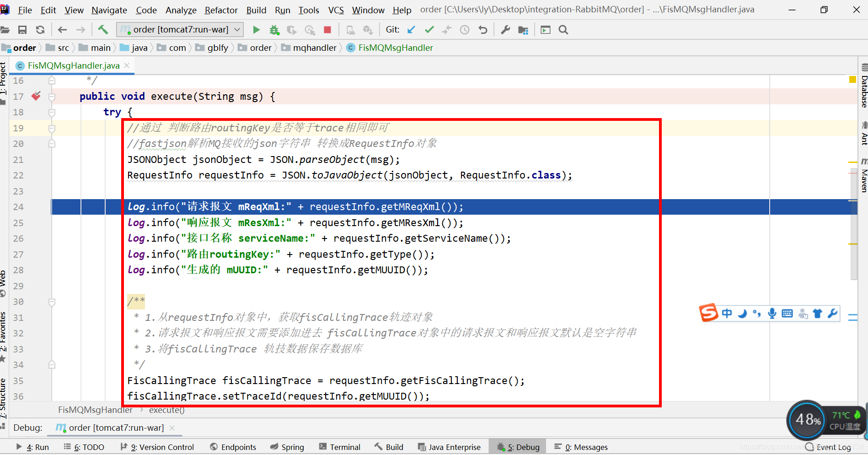
Task: Open settings with the wrench icon
Action: (x=505, y=30)
